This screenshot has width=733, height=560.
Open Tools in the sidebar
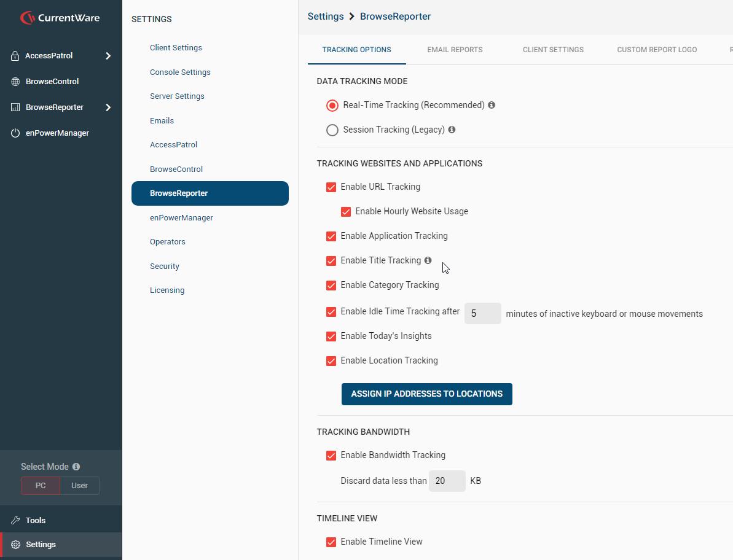coord(61,520)
